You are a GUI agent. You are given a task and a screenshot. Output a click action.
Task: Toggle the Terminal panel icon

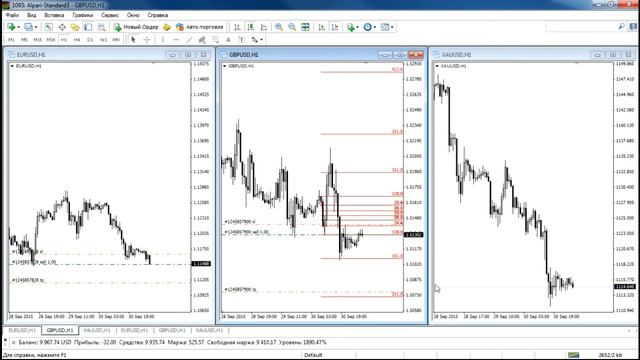88,27
